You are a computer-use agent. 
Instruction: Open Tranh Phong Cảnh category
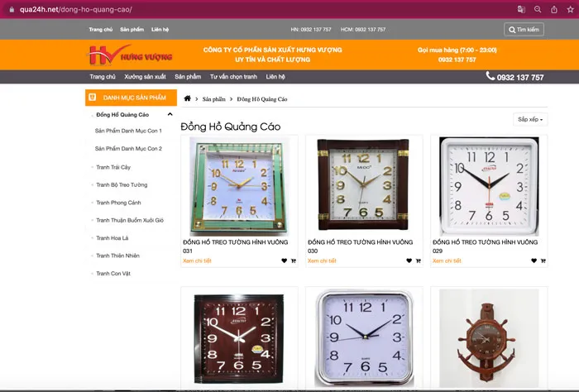pyautogui.click(x=118, y=203)
